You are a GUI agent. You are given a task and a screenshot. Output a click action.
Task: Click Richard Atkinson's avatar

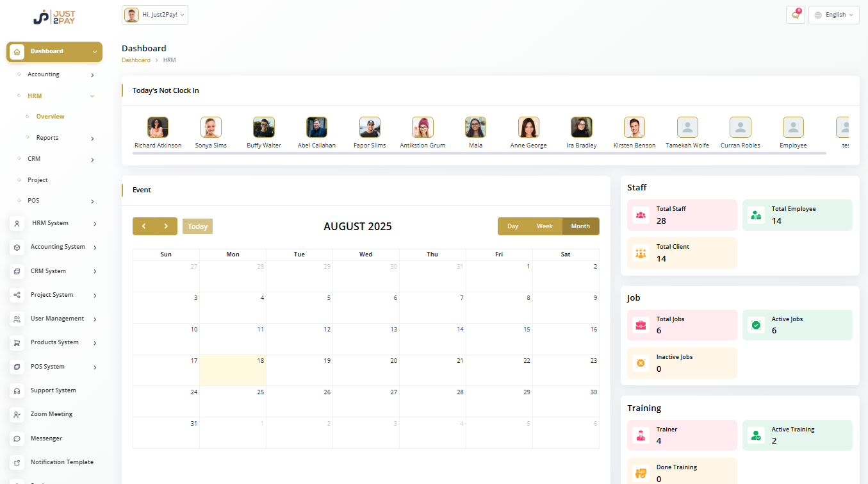(x=158, y=127)
